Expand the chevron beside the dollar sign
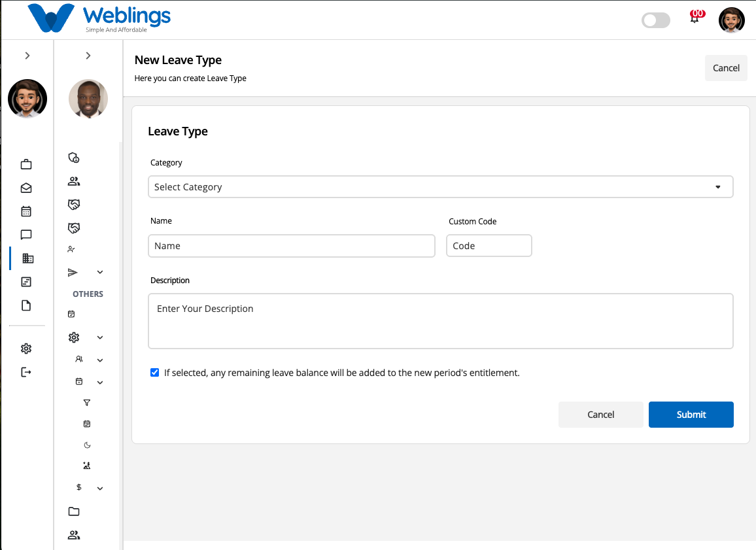This screenshot has height=550, width=756. pyautogui.click(x=100, y=489)
